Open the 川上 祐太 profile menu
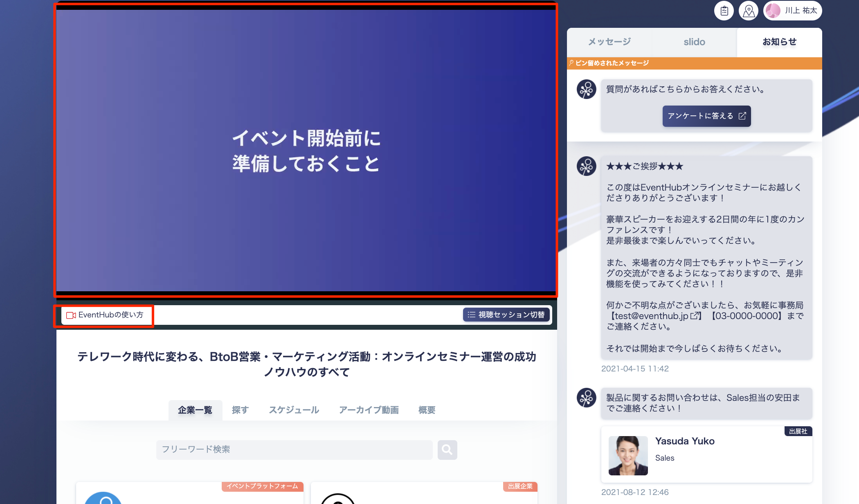 click(793, 11)
